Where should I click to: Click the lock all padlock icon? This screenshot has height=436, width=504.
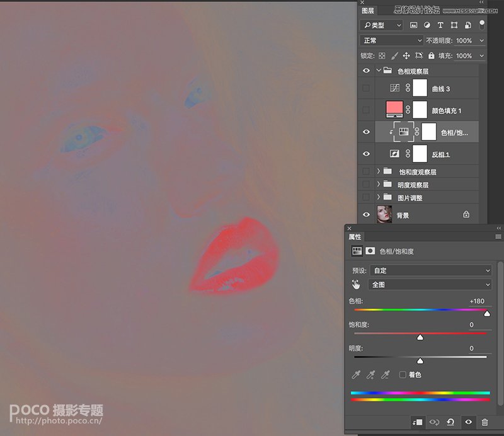pos(432,55)
